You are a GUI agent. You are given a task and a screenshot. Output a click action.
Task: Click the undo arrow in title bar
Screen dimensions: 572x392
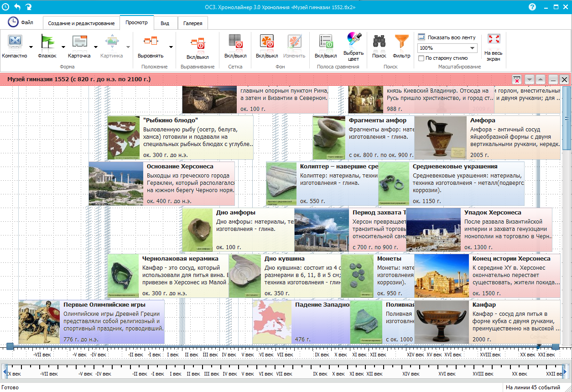(x=18, y=7)
